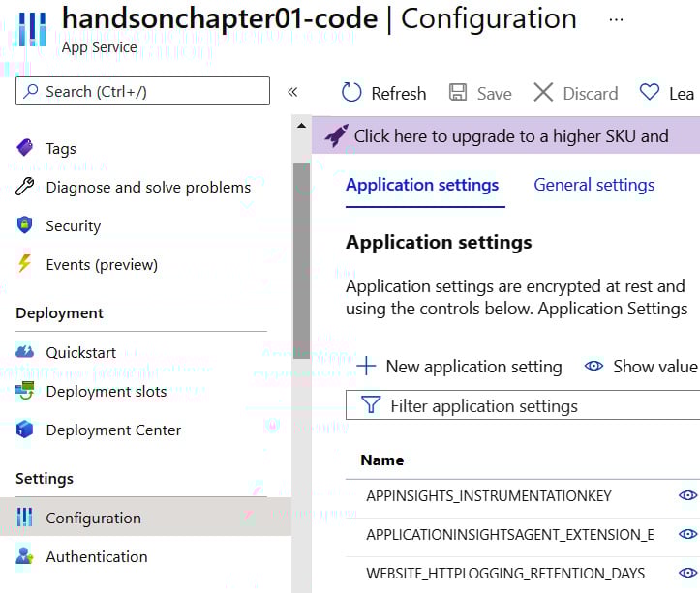
Task: Click the Save floppy disk icon
Action: pos(458,92)
